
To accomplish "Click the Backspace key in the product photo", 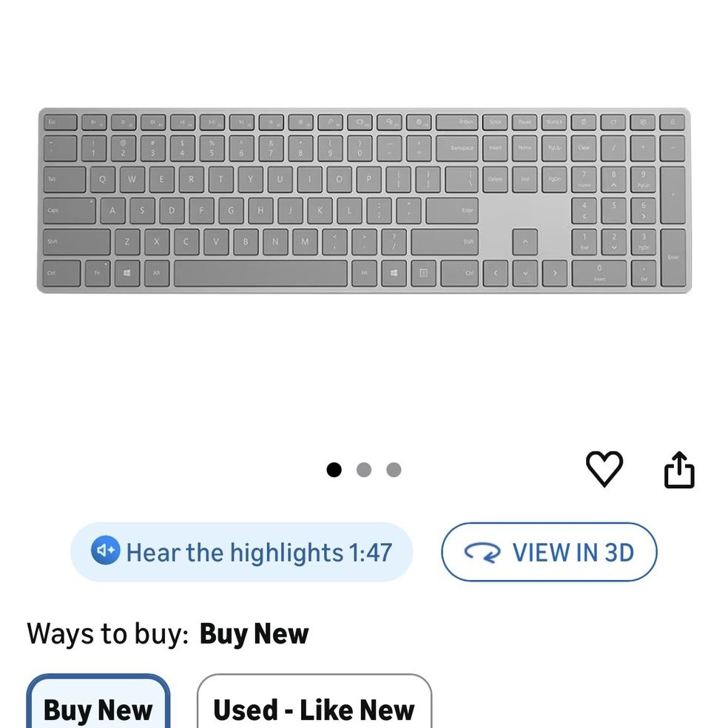I will pyautogui.click(x=457, y=148).
